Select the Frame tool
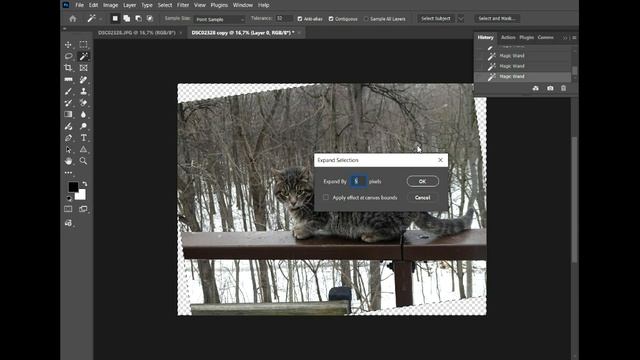This screenshot has width=640, height=360. click(83, 68)
